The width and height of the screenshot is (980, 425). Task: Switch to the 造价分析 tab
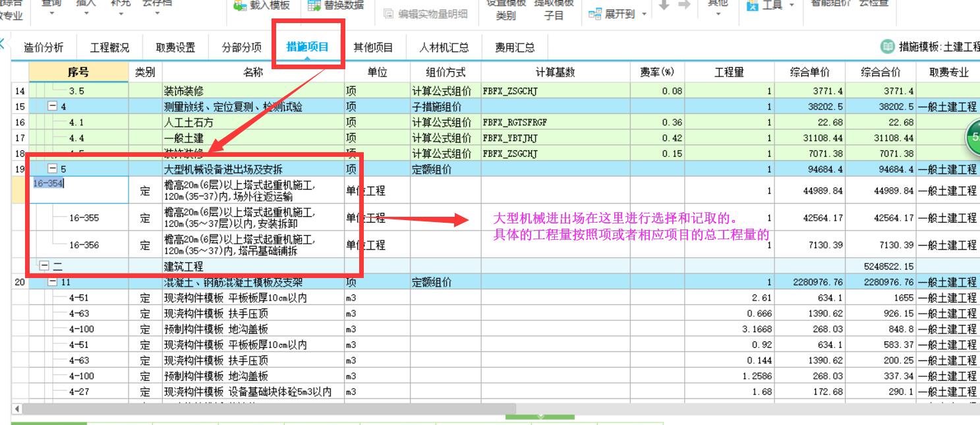point(44,47)
